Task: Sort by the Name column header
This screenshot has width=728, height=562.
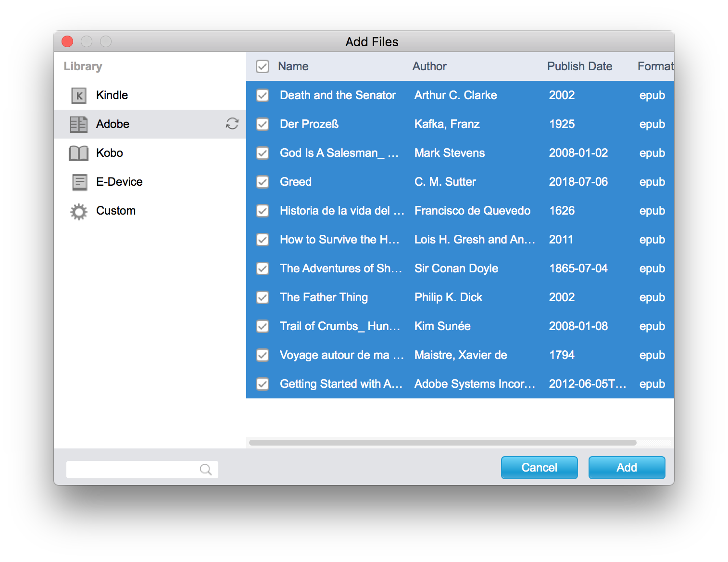Action: (293, 66)
